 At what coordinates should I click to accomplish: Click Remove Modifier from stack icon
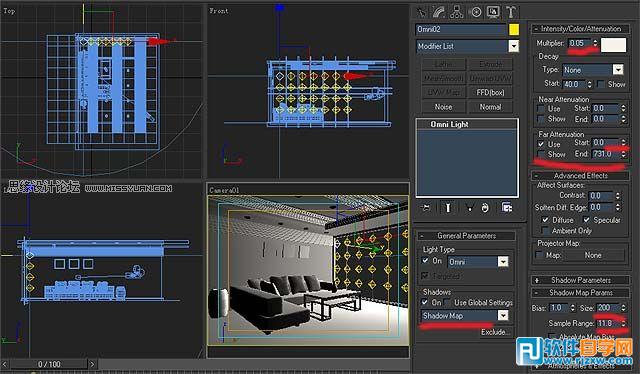[485, 208]
